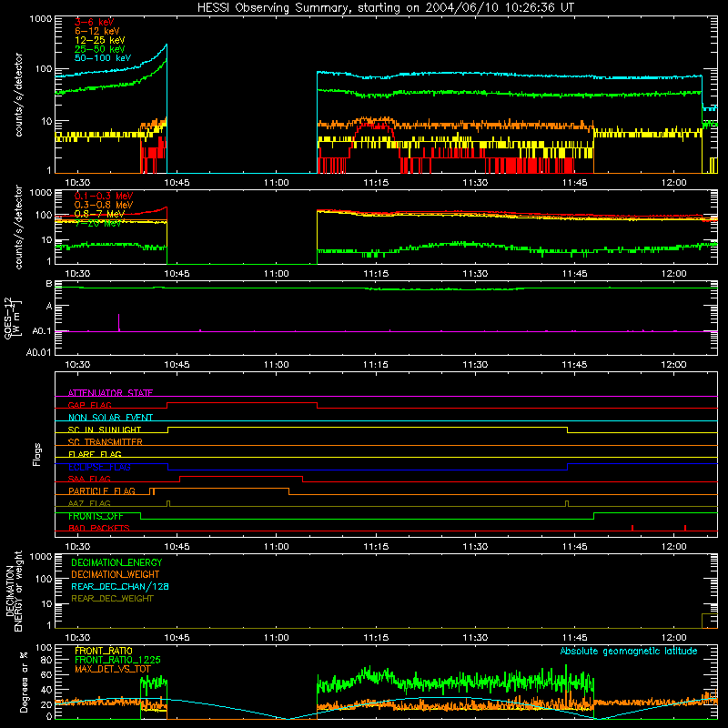Click the SC_IN_SUNLIGHT flag label
This screenshot has width=728, height=728.
(x=105, y=430)
